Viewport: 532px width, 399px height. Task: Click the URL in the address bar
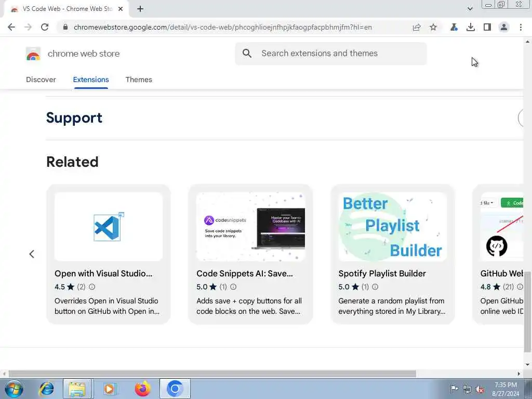tap(222, 27)
